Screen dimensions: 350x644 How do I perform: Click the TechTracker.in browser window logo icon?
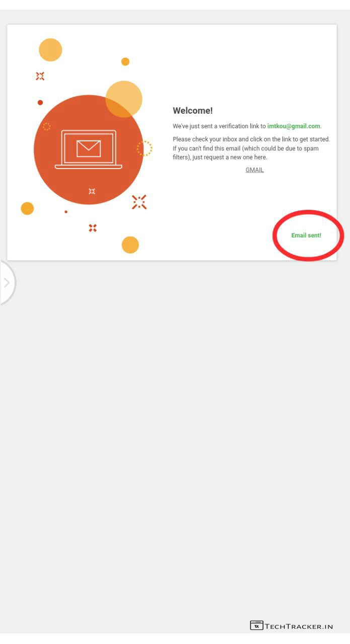tap(256, 625)
